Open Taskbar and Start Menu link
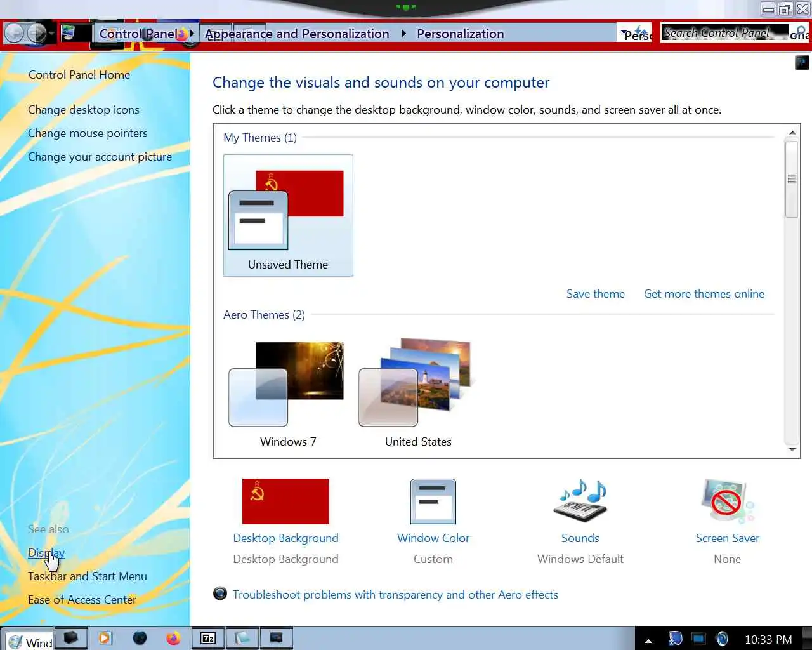This screenshot has height=650, width=812. [x=88, y=576]
